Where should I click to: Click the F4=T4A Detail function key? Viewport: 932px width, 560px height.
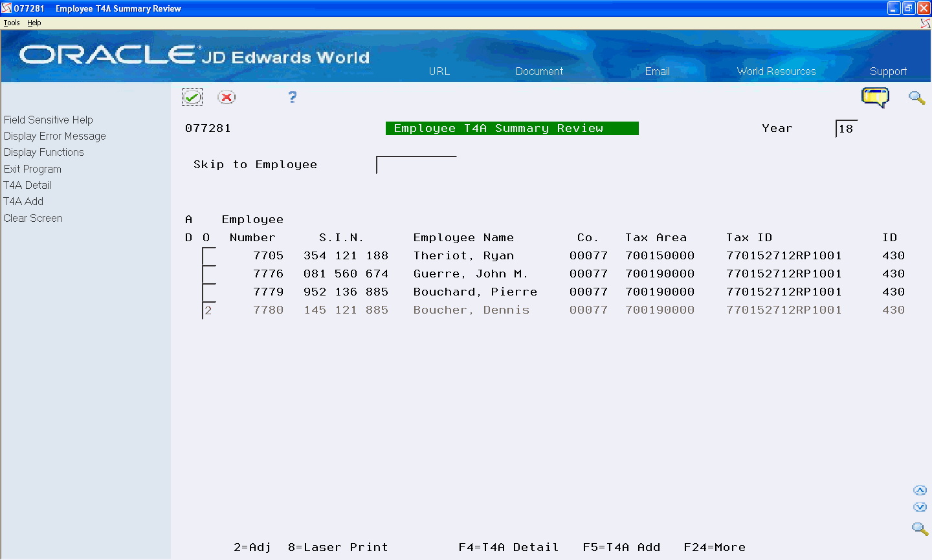509,547
